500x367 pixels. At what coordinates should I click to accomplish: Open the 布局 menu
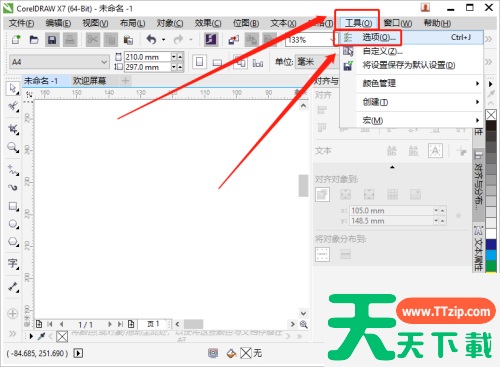[133, 23]
